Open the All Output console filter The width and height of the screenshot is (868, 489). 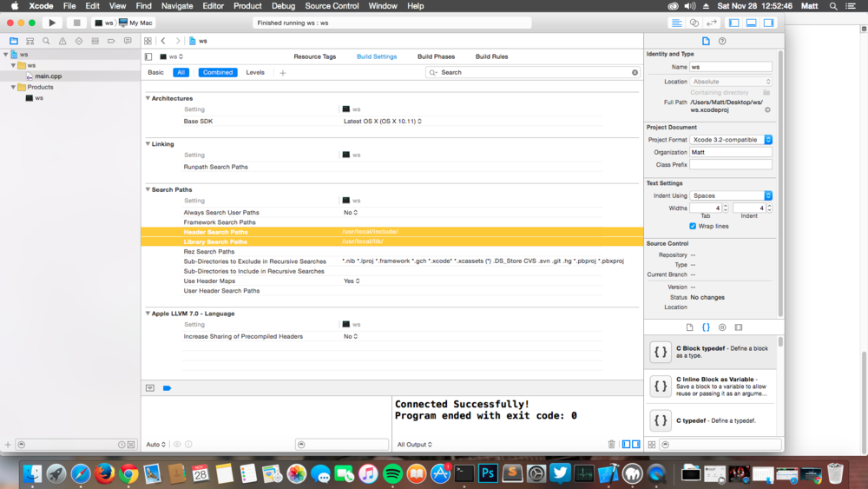click(x=415, y=444)
